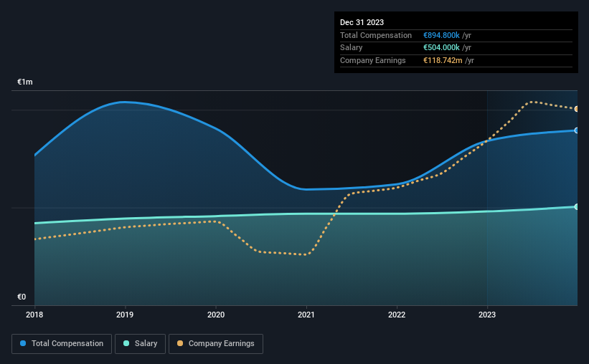Click the €1m y-axis label
Screen dimensions: 589x364
pos(25,82)
